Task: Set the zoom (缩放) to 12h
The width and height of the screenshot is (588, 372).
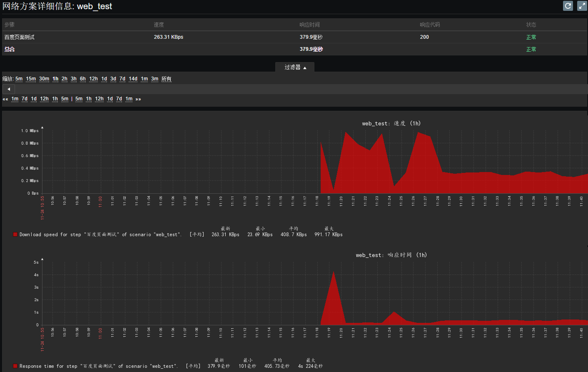Action: (x=94, y=79)
